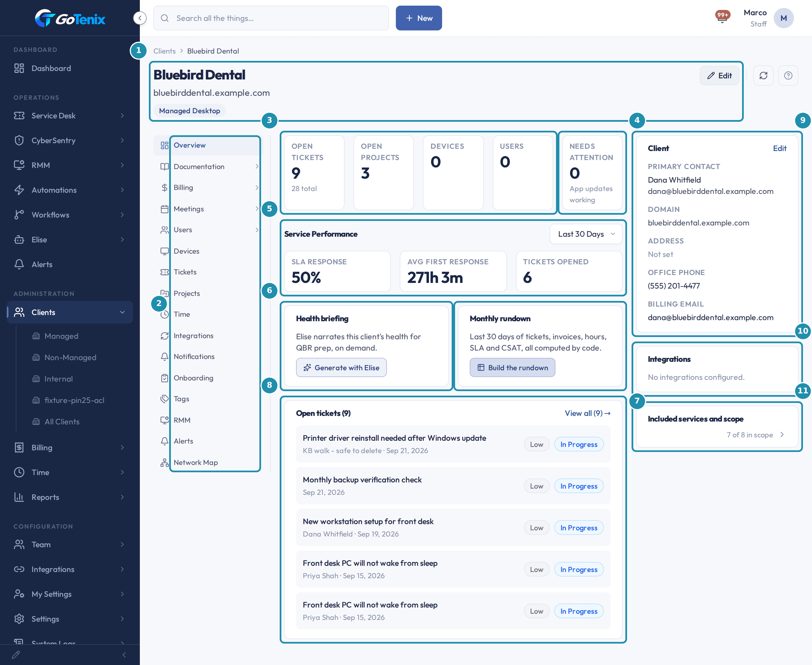
Task: Click the Tags icon in client menu
Action: tap(164, 399)
